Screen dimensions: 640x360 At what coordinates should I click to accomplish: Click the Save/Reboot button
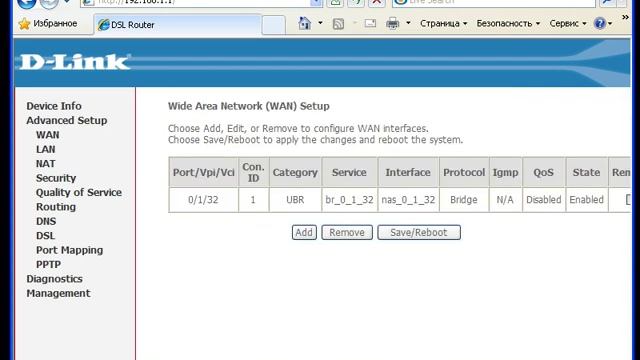(419, 232)
